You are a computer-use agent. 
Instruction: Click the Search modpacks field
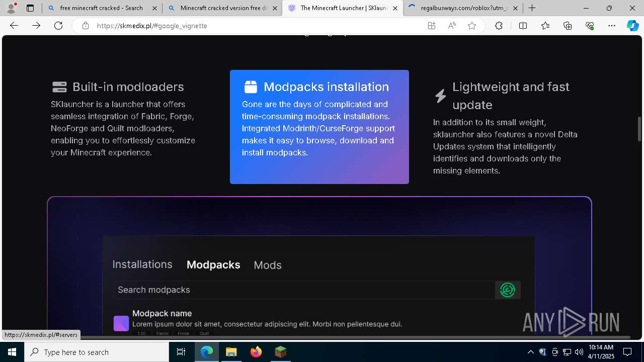coord(304,290)
